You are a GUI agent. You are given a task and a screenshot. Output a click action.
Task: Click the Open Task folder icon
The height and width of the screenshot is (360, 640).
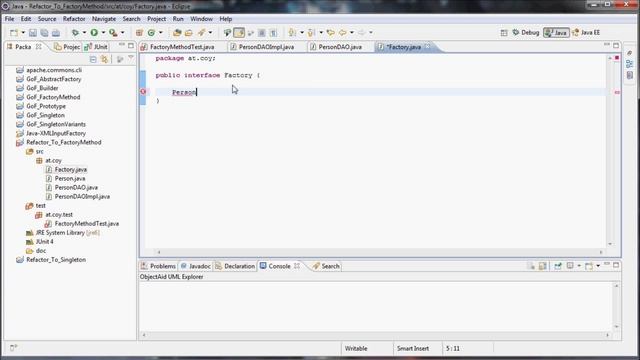(x=189, y=33)
